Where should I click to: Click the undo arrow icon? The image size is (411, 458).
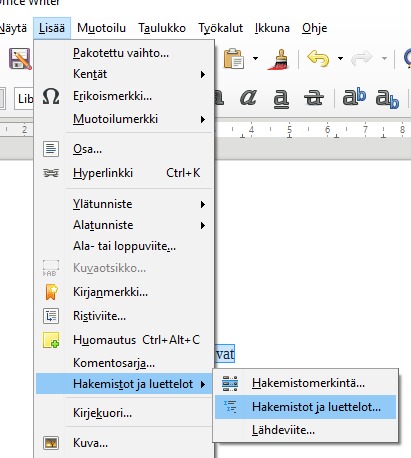[318, 58]
